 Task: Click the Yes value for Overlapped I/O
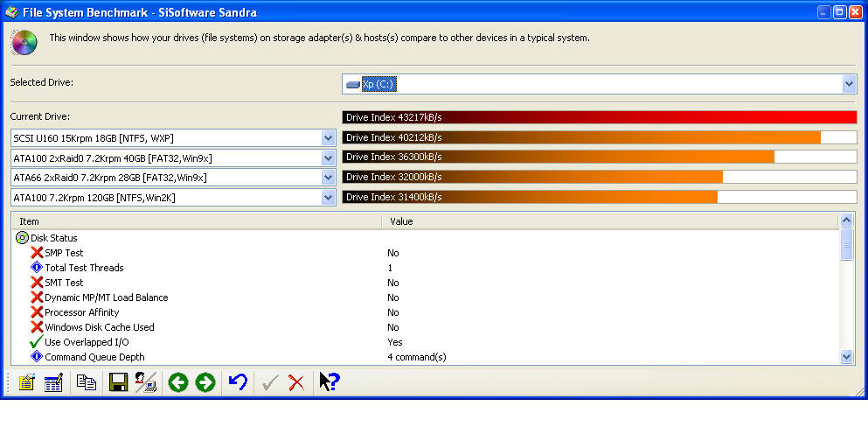pyautogui.click(x=395, y=342)
